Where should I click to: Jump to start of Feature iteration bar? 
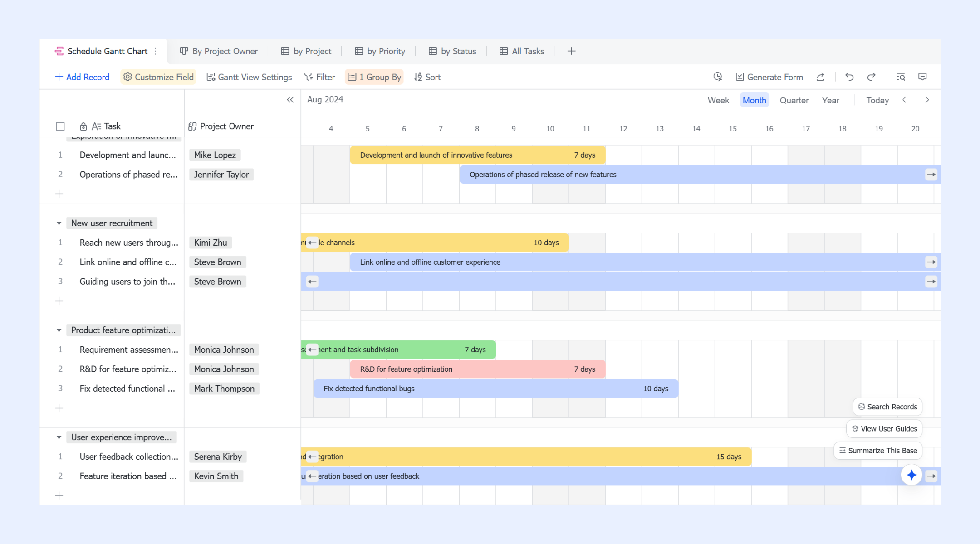click(312, 476)
